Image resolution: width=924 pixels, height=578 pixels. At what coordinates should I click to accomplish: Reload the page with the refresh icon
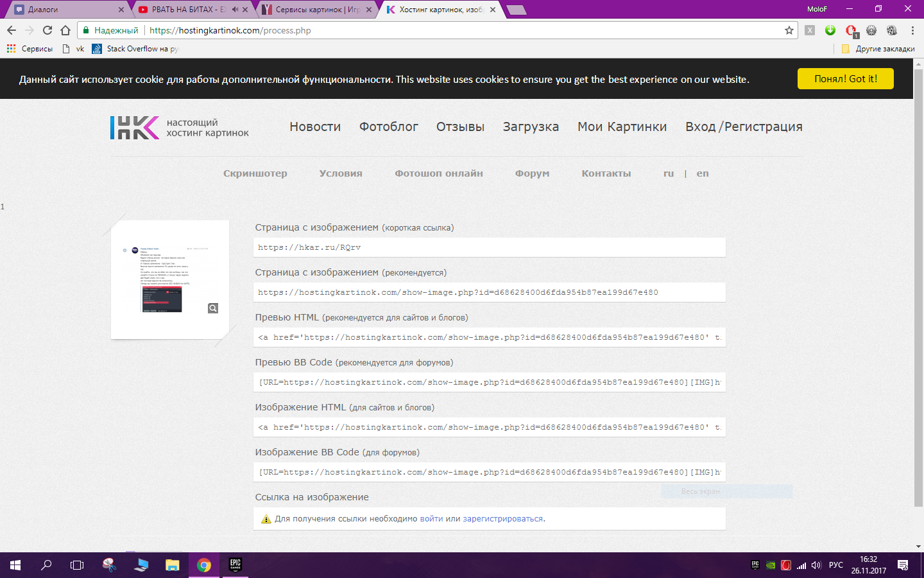[x=46, y=30]
